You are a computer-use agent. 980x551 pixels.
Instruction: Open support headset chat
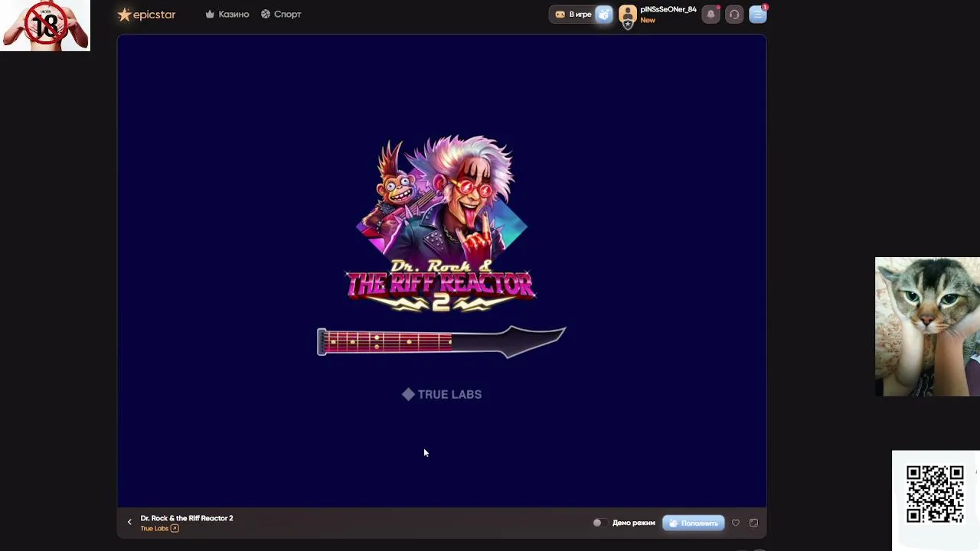pyautogui.click(x=734, y=15)
